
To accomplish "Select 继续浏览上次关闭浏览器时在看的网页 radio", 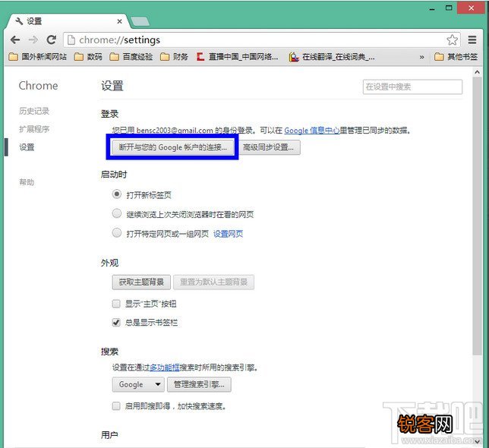I will 117,214.
